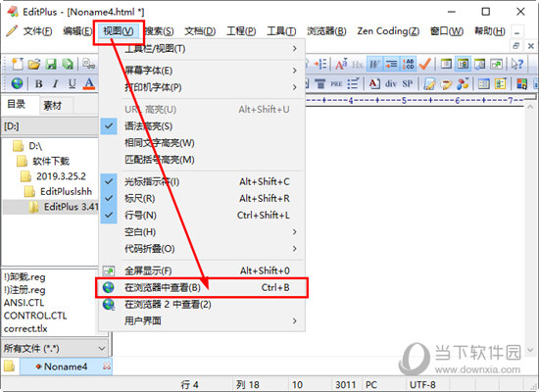This screenshot has height=392, width=539.
Task: Create a new file with the toolbar icon
Action: pyautogui.click(x=18, y=64)
